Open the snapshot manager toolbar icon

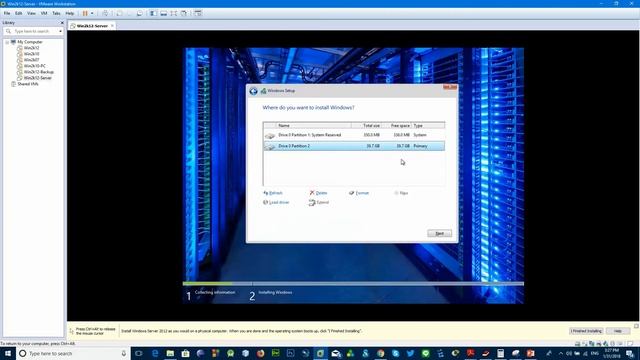pyautogui.click(x=140, y=13)
